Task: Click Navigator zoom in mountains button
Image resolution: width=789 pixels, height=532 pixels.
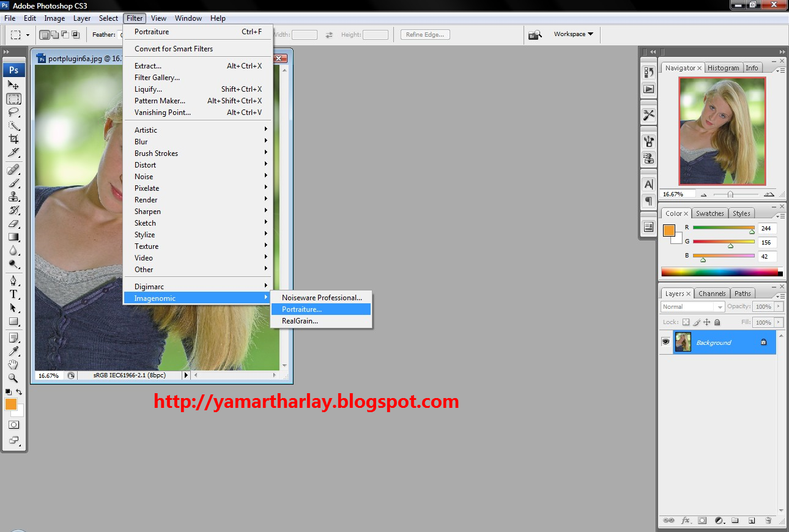Action: (x=768, y=194)
